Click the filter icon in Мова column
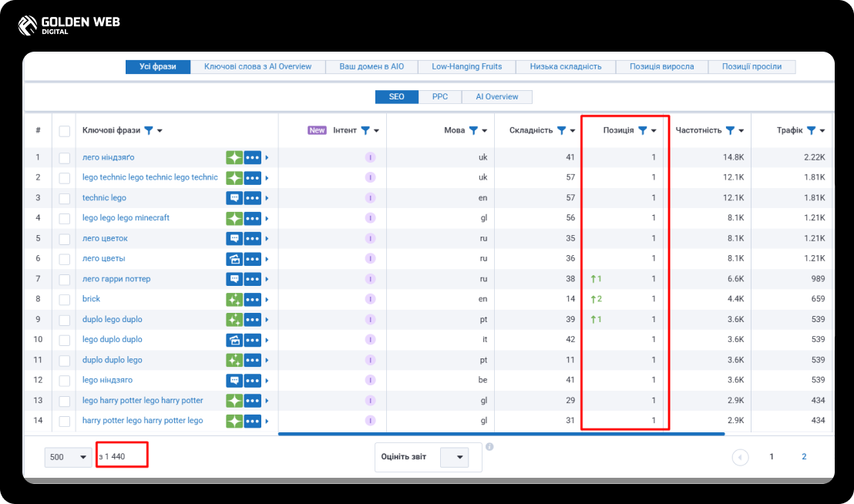854x504 pixels. tap(473, 131)
